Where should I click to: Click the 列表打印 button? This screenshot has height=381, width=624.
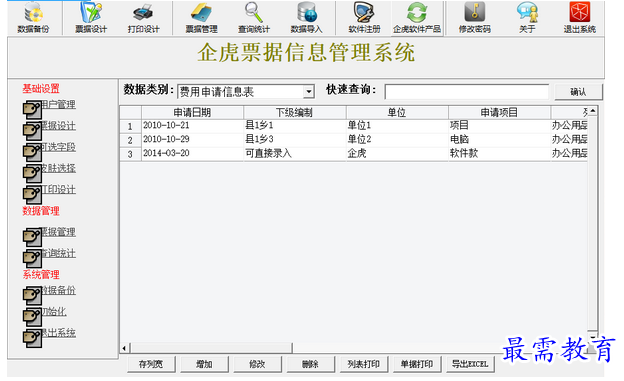point(364,364)
